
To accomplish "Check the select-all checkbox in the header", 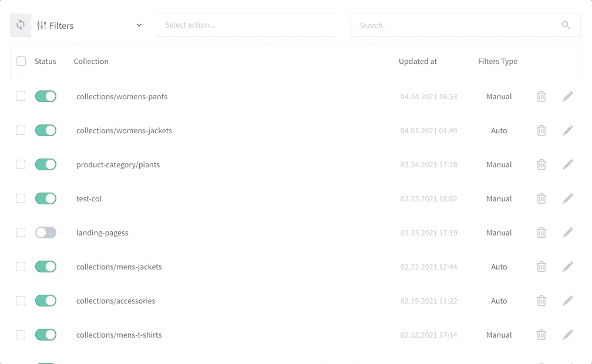I will (21, 61).
